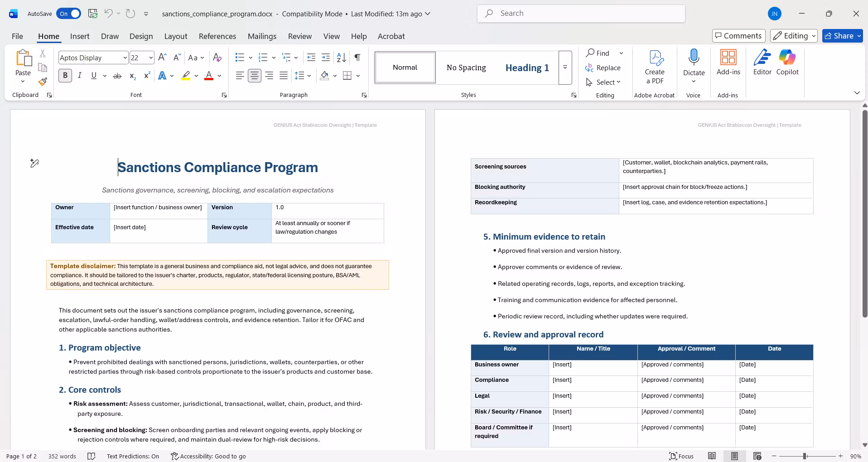Open the Comments pane
Screen dimensions: 868x462
(x=738, y=36)
